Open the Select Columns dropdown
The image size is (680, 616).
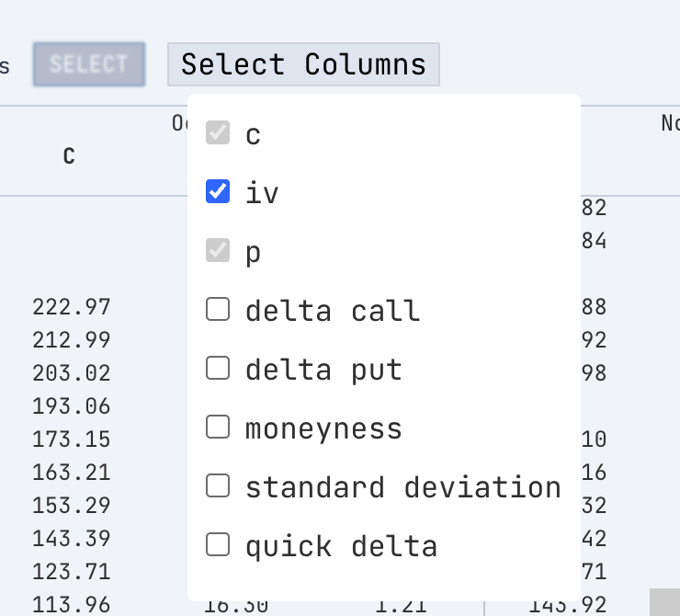click(x=303, y=64)
